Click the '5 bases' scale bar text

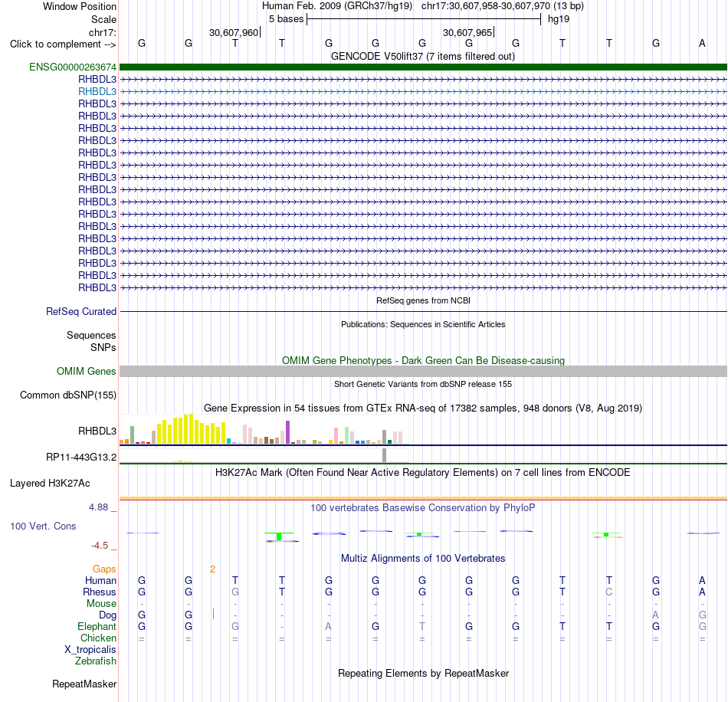(x=286, y=19)
